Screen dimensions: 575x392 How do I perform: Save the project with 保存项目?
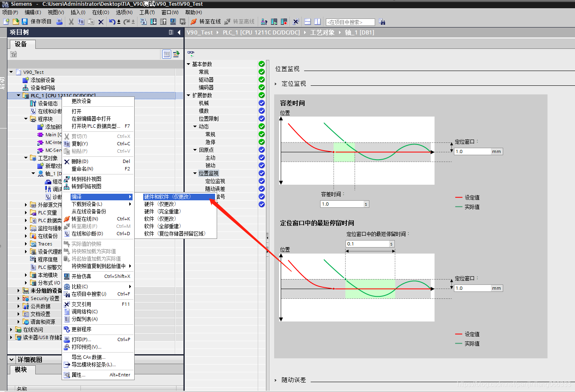click(37, 22)
